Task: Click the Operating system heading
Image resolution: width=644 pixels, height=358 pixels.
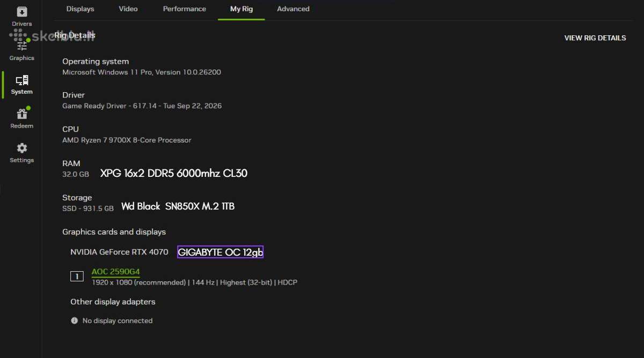Action: point(96,62)
